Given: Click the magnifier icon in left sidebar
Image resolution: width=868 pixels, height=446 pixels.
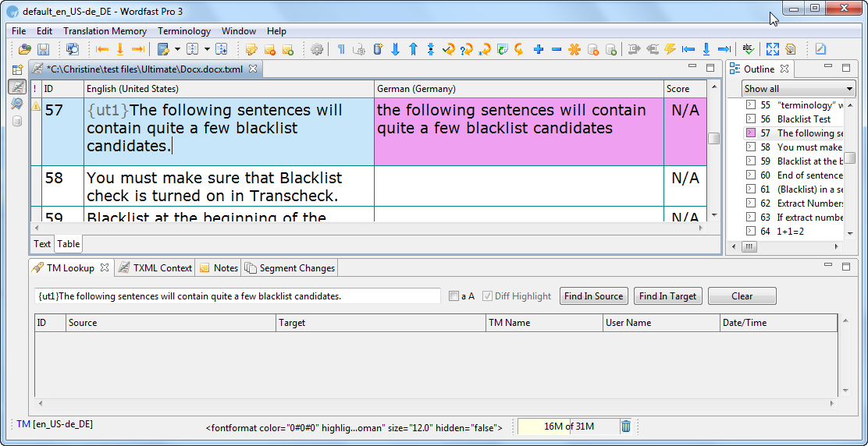Looking at the screenshot, I should (x=16, y=104).
